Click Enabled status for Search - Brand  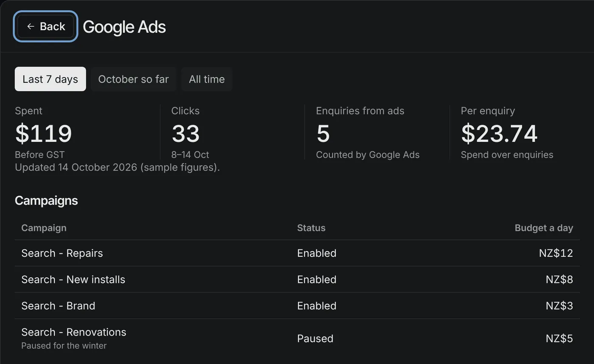tap(317, 306)
